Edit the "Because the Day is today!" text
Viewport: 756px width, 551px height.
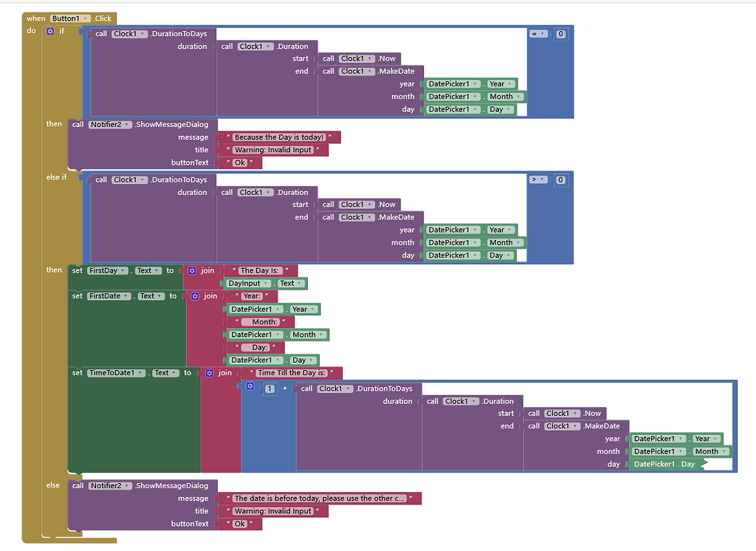279,137
